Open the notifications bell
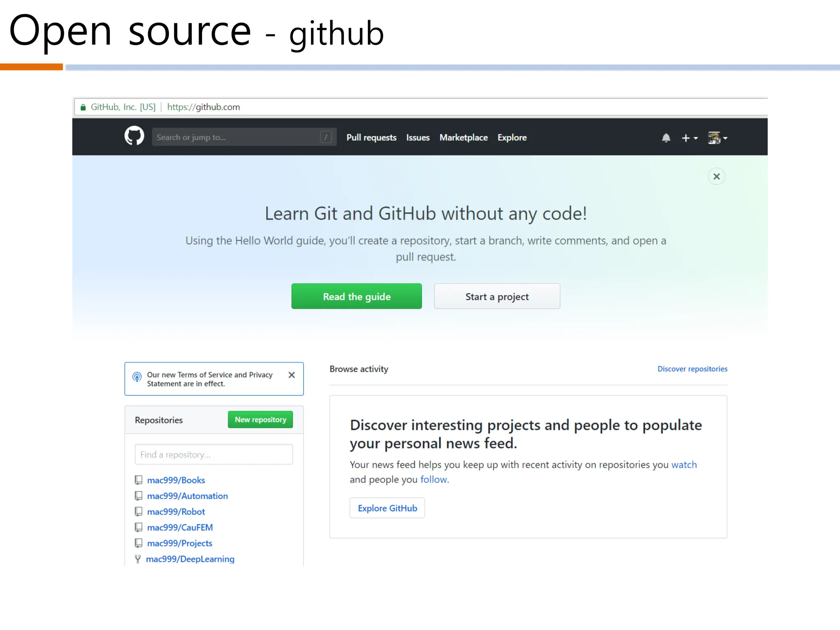The height and width of the screenshot is (630, 840). [666, 138]
